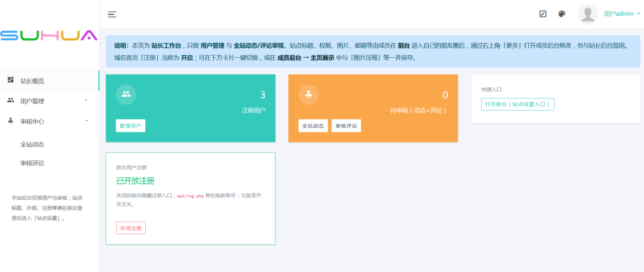The height and width of the screenshot is (272, 644).
Task: Click the users icon on green card
Action: point(126,94)
